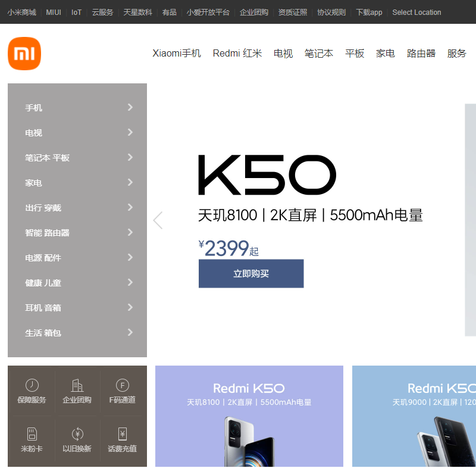The height and width of the screenshot is (468, 476).
Task: Open the Redmi K50 天玑8100 promo card
Action: (249, 416)
